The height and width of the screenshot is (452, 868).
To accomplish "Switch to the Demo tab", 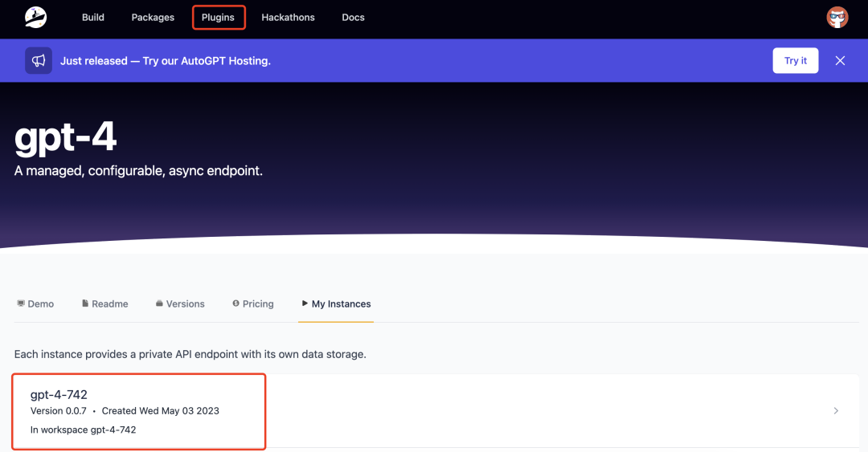I will coord(35,303).
